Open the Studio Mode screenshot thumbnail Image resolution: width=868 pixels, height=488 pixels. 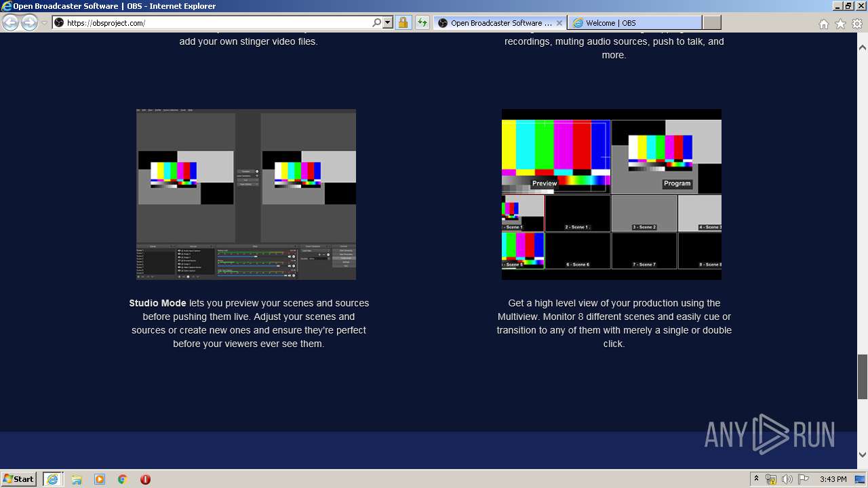tap(246, 195)
